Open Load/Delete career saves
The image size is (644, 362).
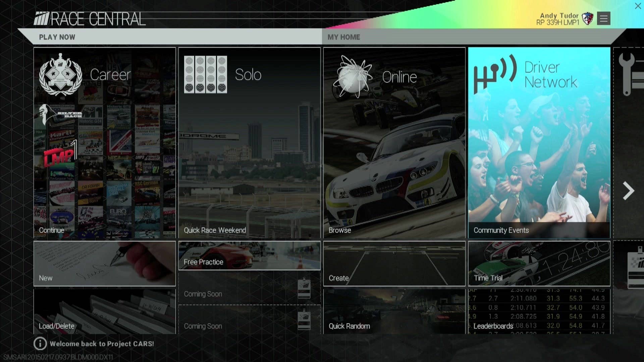[104, 311]
